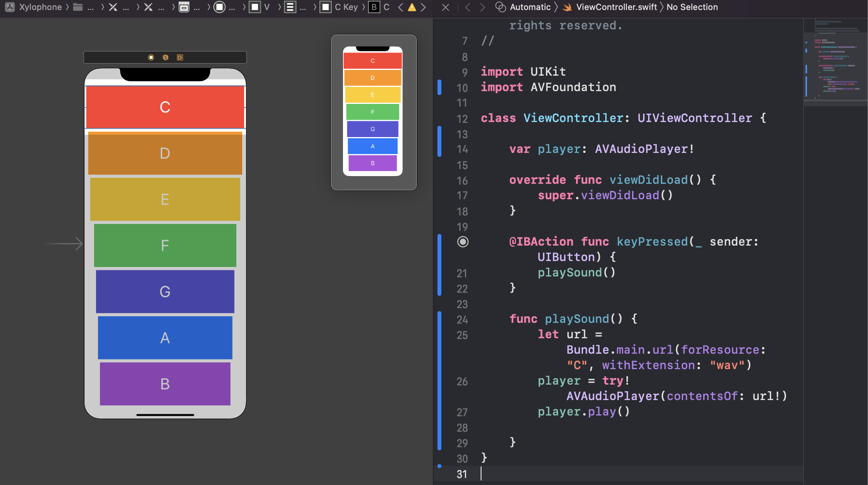Click the yellow warning triangle icon
Screen dimensions: 868x485
click(x=412, y=7)
